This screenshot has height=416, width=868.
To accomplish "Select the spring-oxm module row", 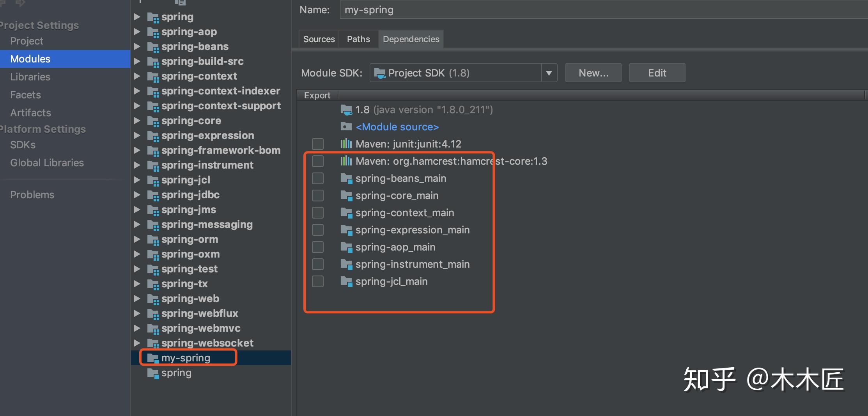I will [211, 254].
